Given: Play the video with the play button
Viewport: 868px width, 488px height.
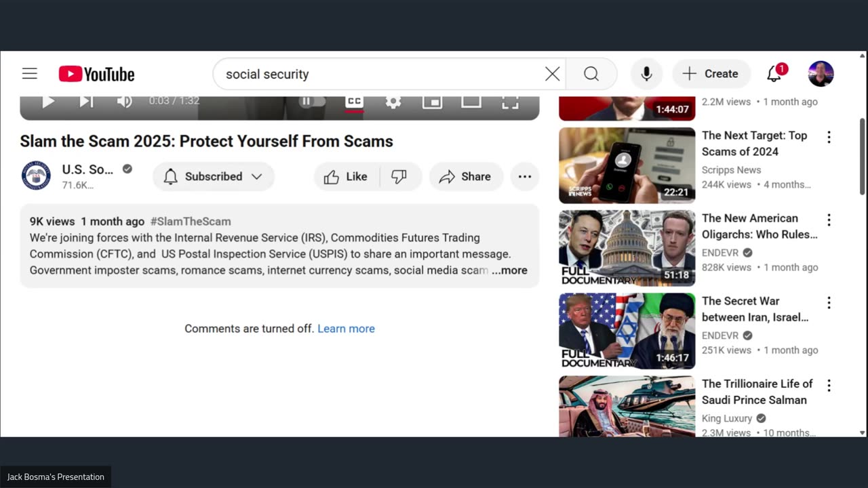Looking at the screenshot, I should 48,102.
